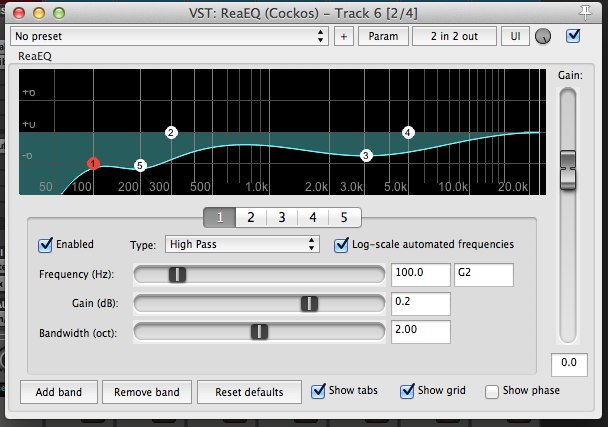The width and height of the screenshot is (608, 427).
Task: Click the wet/dry mix knob
Action: [543, 36]
